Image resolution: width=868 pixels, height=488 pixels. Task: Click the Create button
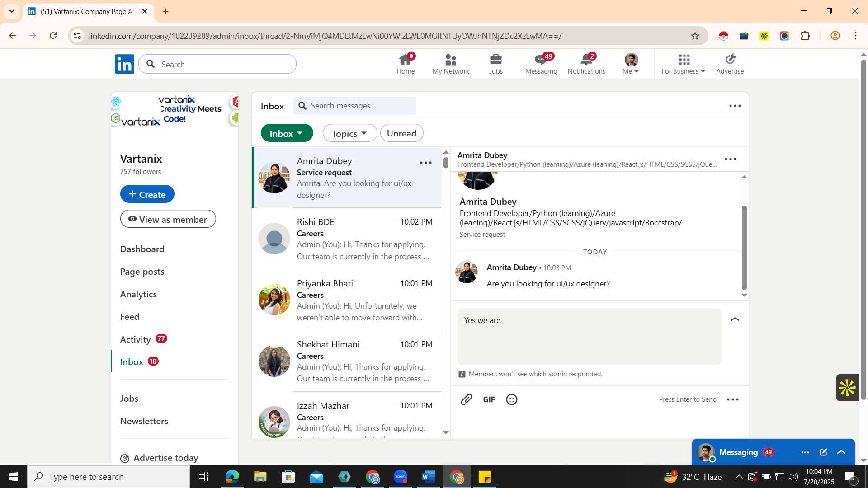147,194
